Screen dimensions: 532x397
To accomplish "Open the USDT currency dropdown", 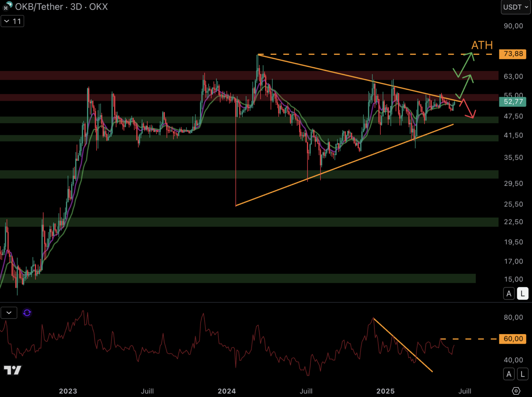I will pyautogui.click(x=515, y=7).
